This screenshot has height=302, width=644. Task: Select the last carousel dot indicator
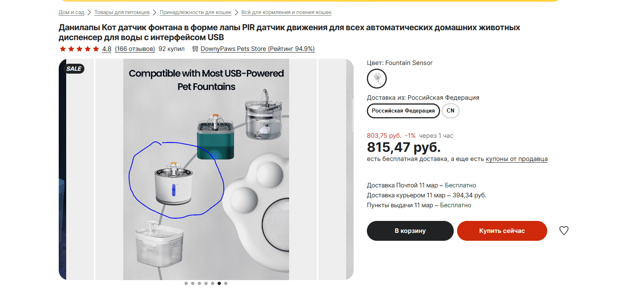tap(226, 283)
